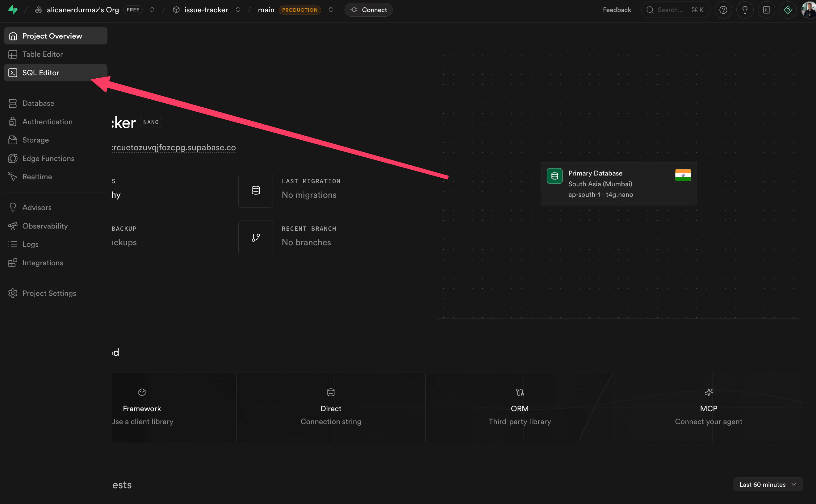816x504 pixels.
Task: Expand the Last 60 minutes time range selector
Action: (768, 484)
